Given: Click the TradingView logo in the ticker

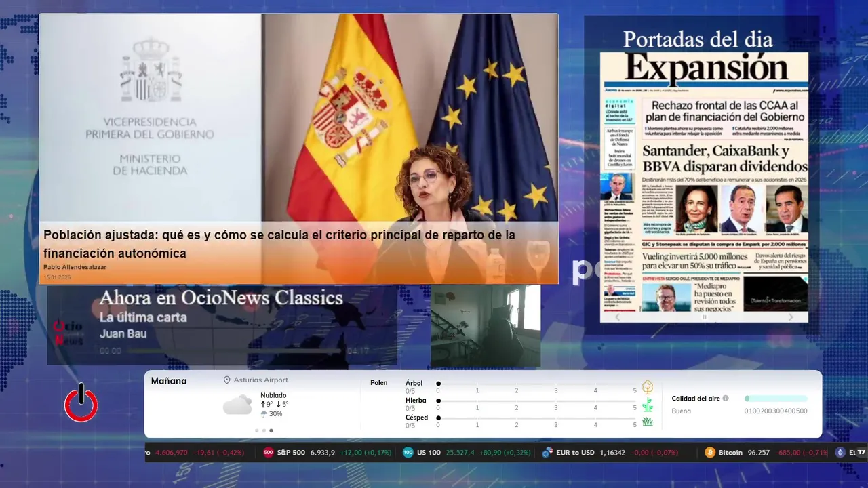Looking at the screenshot, I should point(861,452).
